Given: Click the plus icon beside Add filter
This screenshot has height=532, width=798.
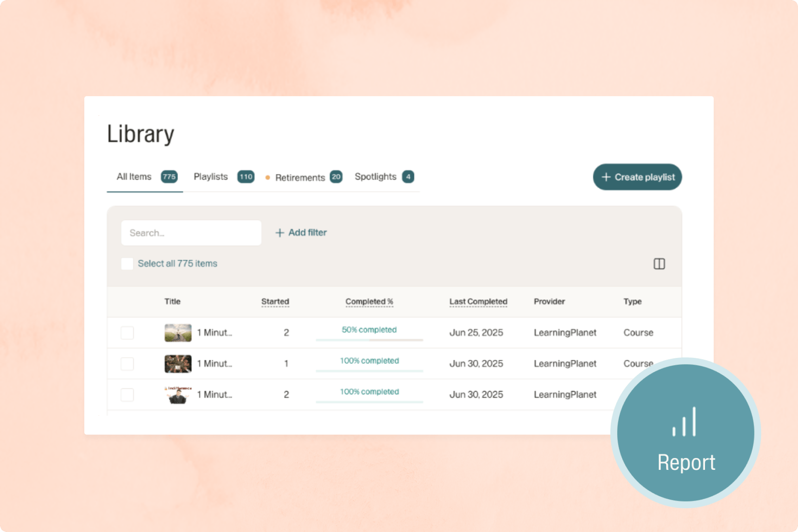Looking at the screenshot, I should click(280, 233).
